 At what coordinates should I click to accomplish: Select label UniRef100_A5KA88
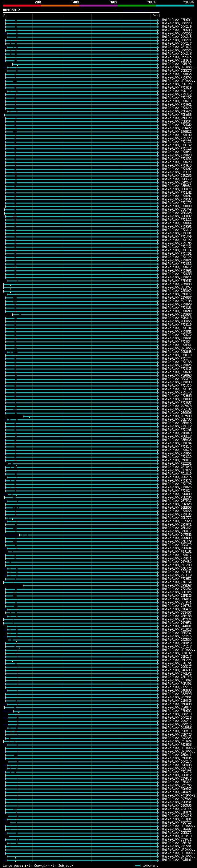coord(177,115)
